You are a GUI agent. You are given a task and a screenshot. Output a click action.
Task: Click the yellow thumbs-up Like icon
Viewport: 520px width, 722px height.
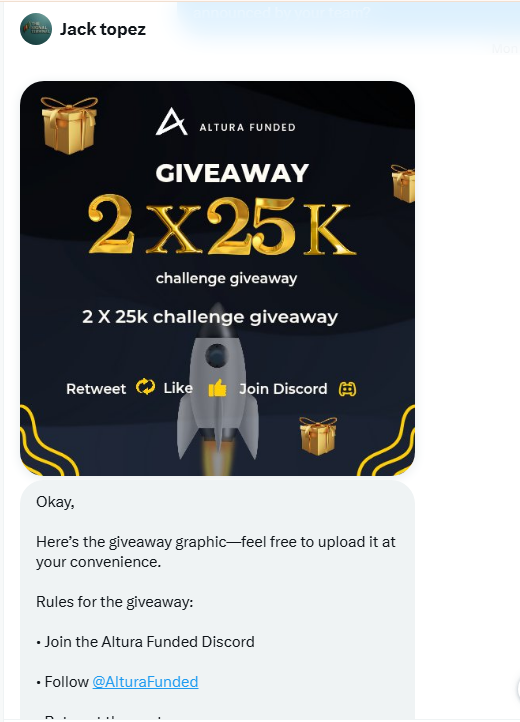point(217,388)
